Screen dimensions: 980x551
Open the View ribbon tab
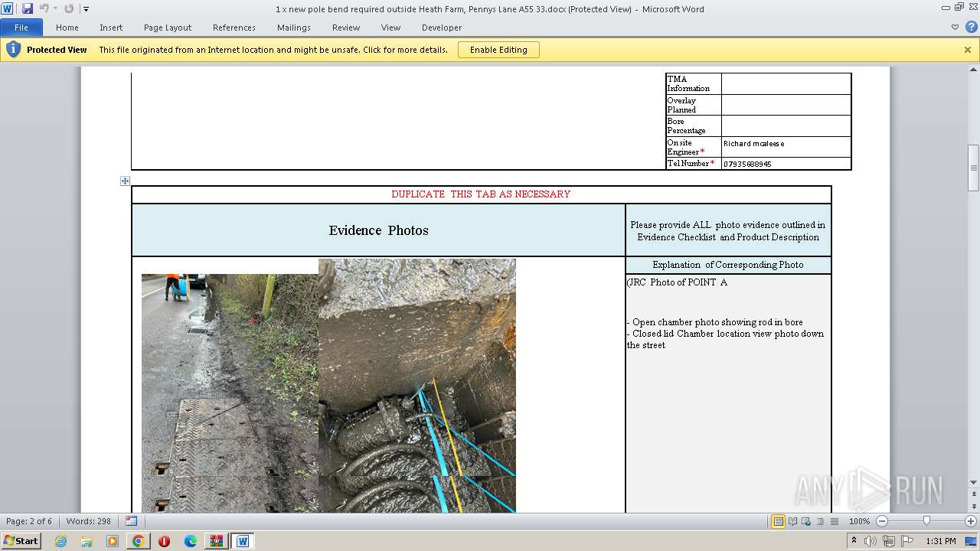(x=390, y=28)
